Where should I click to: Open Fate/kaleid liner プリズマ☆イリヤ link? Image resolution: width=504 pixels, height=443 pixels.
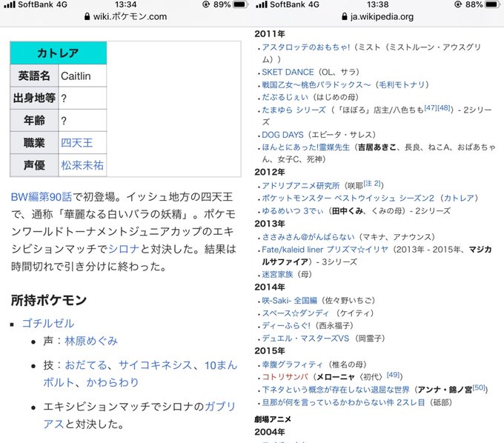(325, 250)
